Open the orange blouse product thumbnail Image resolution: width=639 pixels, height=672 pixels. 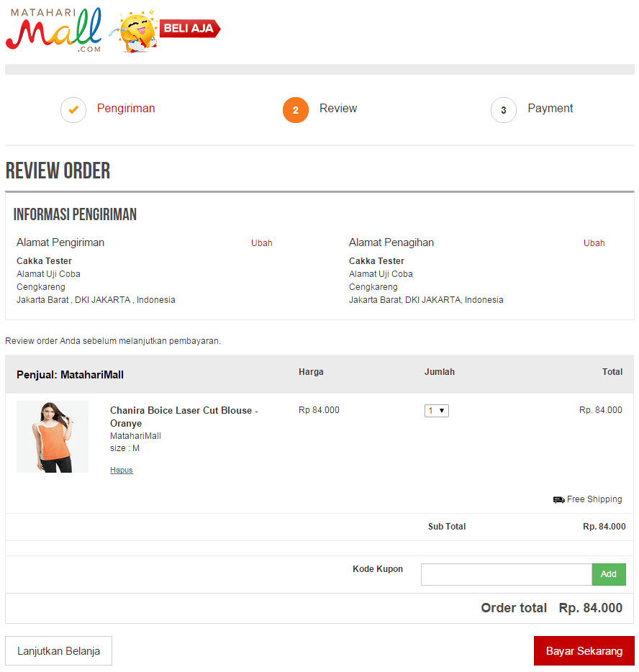(53, 437)
